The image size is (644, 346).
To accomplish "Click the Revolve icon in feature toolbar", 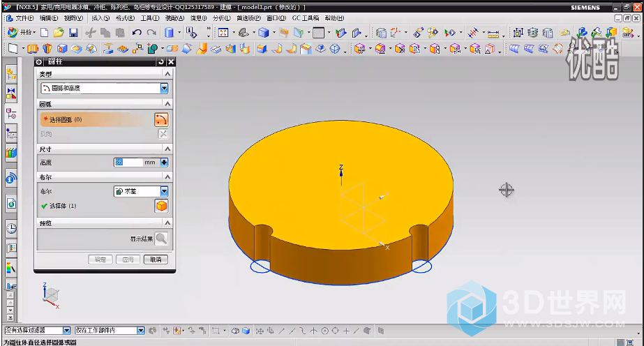I will tap(47, 49).
